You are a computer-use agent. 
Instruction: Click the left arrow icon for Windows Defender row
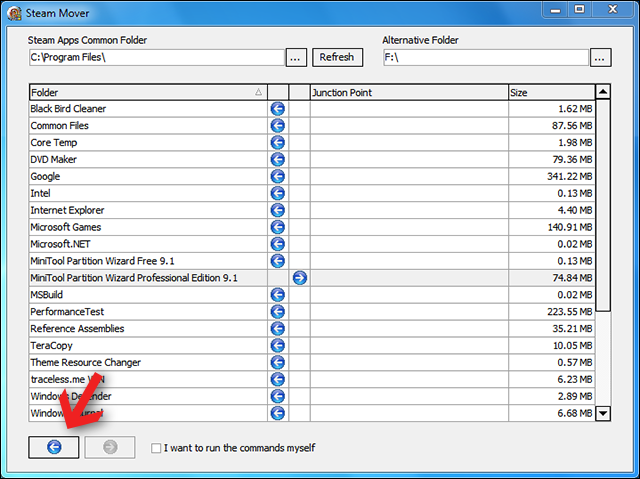coord(278,397)
